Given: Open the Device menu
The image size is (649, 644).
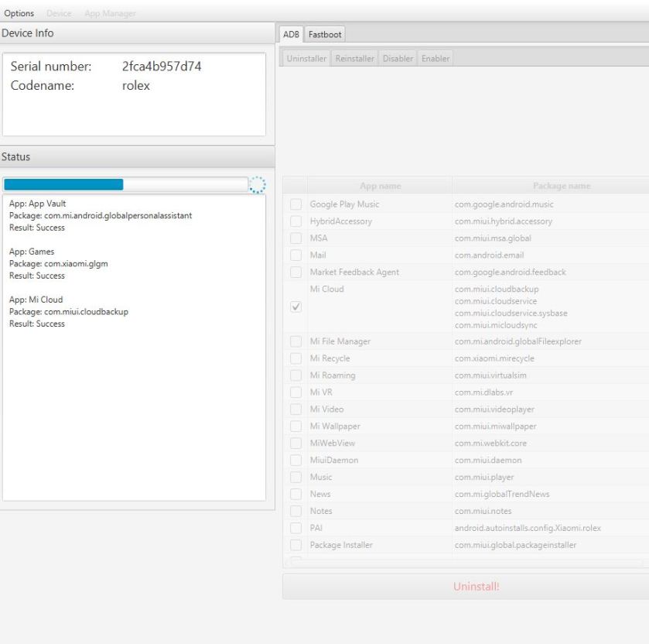Looking at the screenshot, I should click(x=60, y=14).
